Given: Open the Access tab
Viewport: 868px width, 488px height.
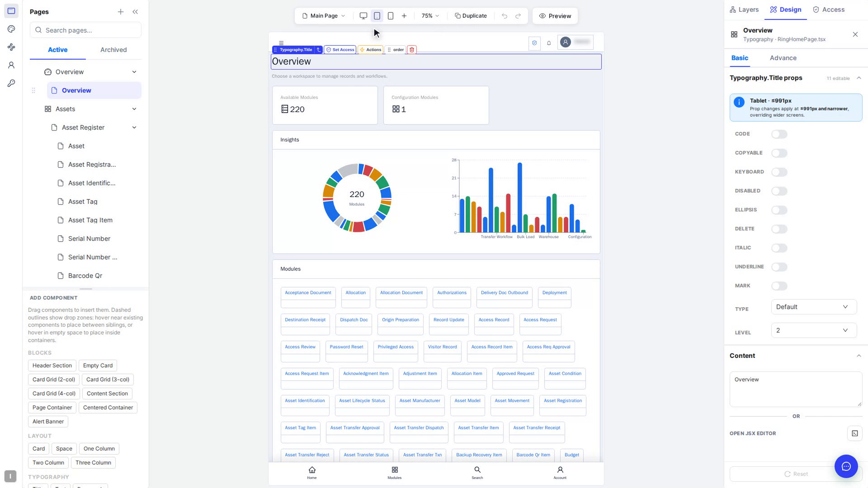Looking at the screenshot, I should pos(829,9).
